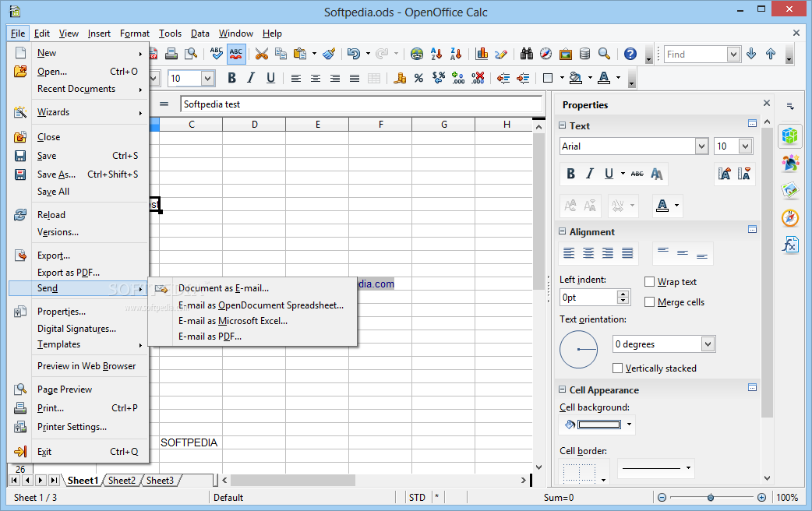Insert a chart with the Chart icon
Viewport: 812px width, 511px height.
(482, 53)
